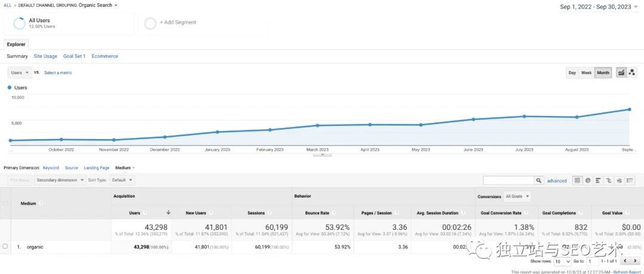Viewport: 644px width, 274px height.
Task: Click the organic medium row label
Action: pos(35,247)
